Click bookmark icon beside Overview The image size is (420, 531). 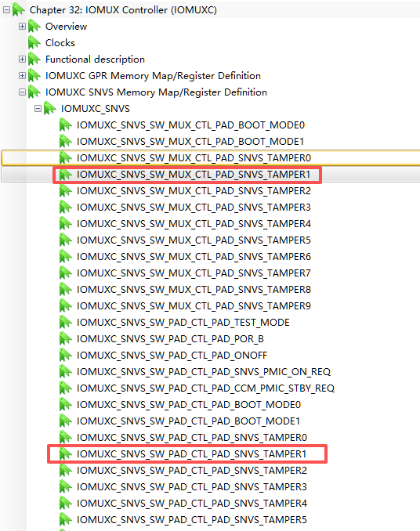pos(34,27)
